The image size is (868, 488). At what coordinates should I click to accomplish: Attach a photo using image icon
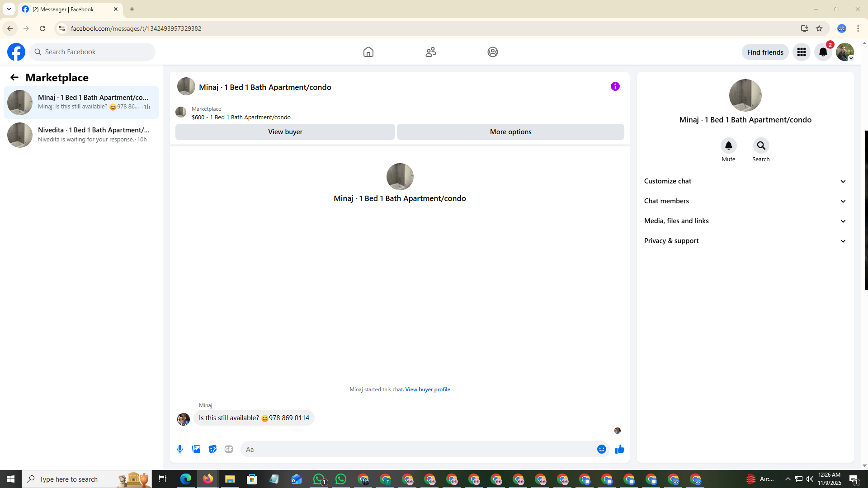pyautogui.click(x=196, y=449)
